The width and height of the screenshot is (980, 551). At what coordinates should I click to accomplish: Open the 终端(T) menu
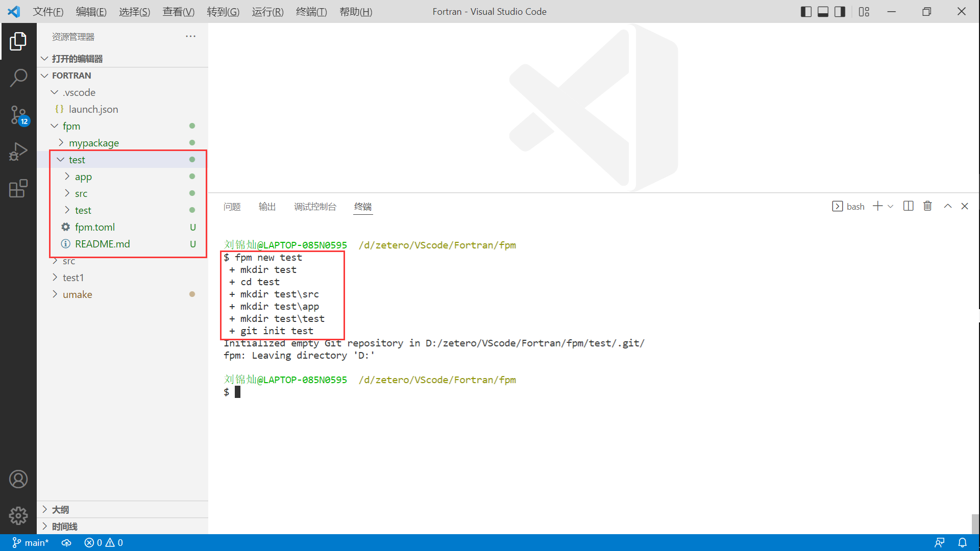click(x=311, y=12)
